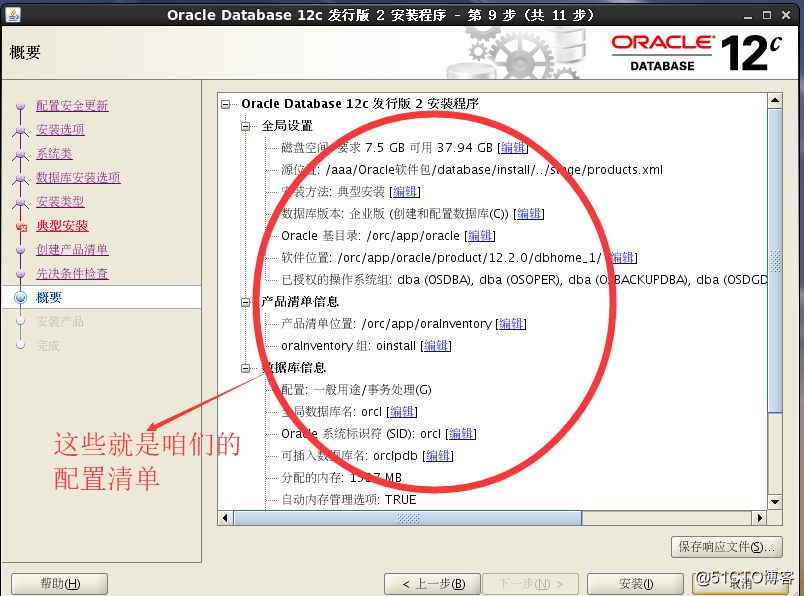804x596 pixels.
Task: Click the vertical scrollbar up arrow
Action: click(775, 101)
